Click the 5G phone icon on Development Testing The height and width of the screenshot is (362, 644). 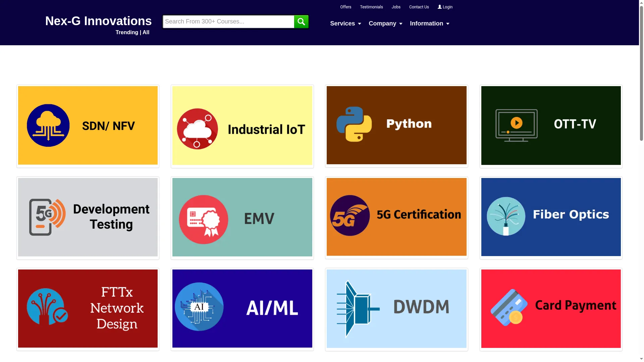coord(47,217)
